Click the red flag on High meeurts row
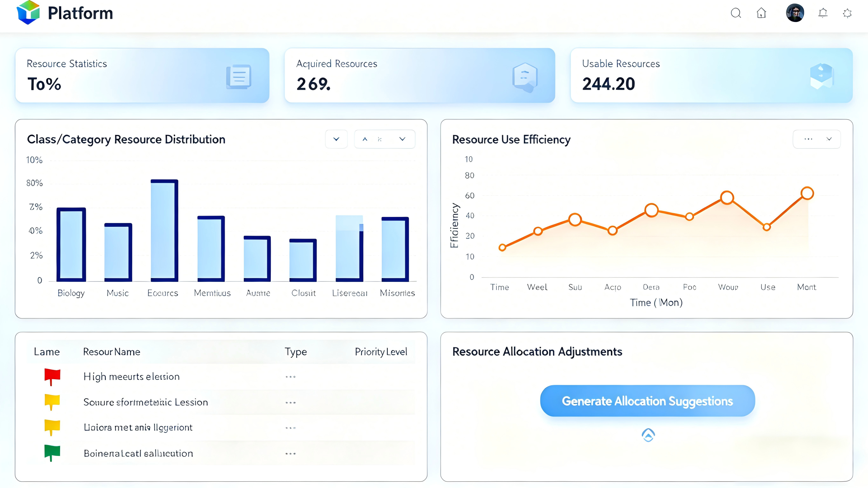This screenshot has height=488, width=868. (52, 377)
